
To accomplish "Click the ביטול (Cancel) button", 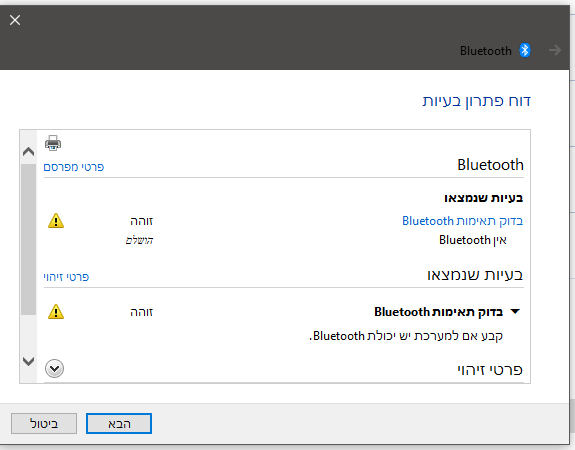I will [44, 424].
